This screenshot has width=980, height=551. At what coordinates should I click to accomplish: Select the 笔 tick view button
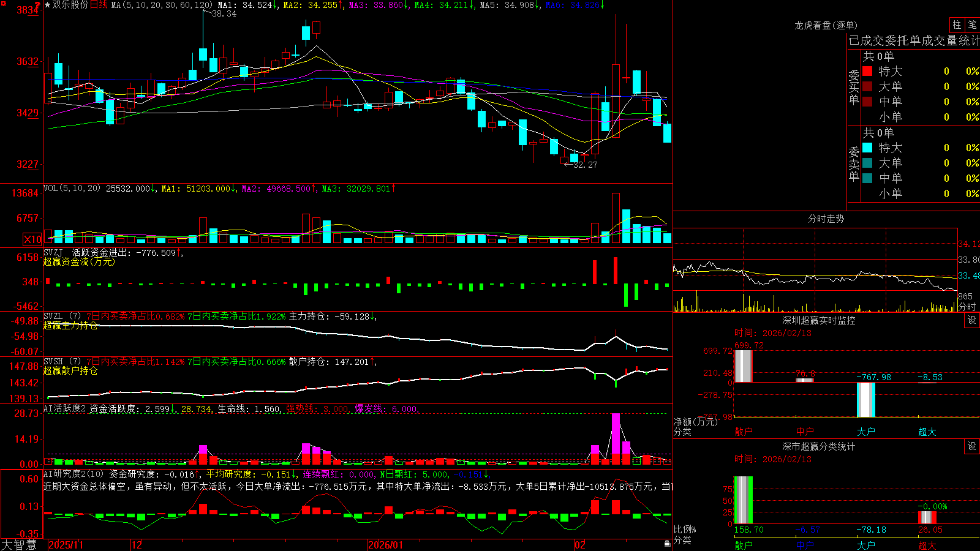(x=972, y=25)
